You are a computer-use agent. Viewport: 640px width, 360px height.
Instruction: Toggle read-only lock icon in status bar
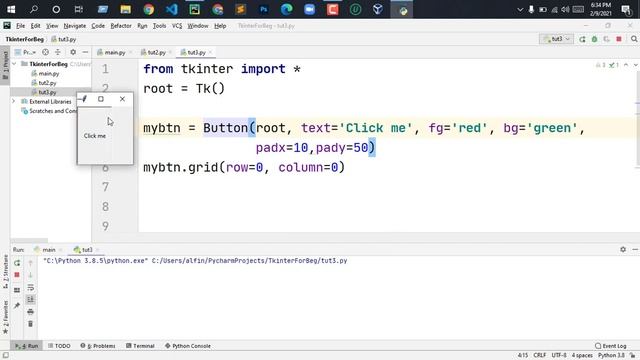[633, 356]
